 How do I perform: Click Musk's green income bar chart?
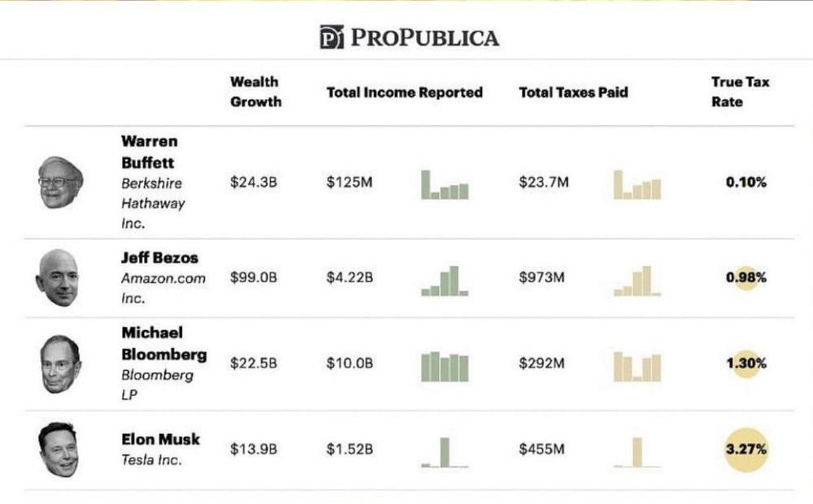tap(445, 453)
